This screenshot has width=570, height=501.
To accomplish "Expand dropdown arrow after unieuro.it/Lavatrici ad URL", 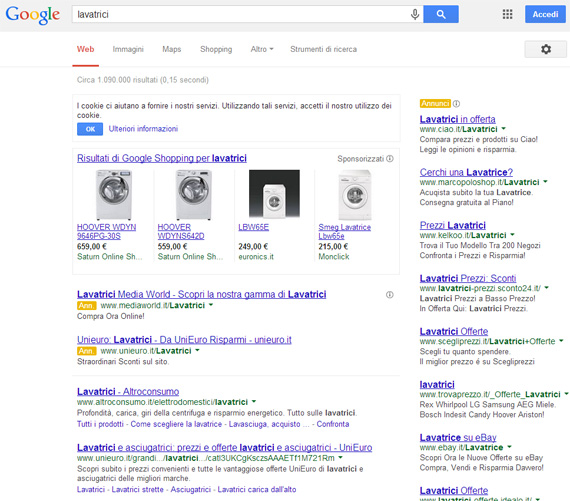I will click(197, 350).
